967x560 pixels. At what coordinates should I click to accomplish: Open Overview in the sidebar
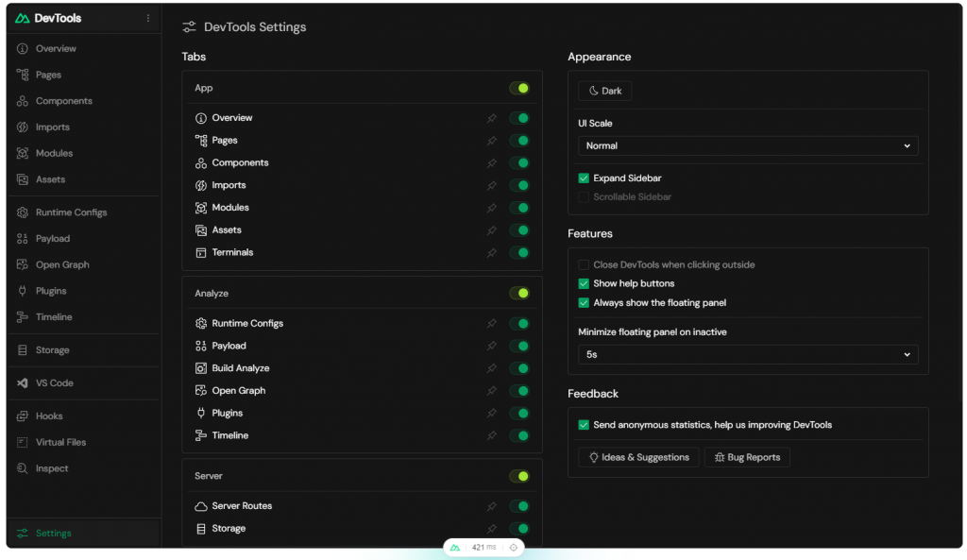click(84, 49)
